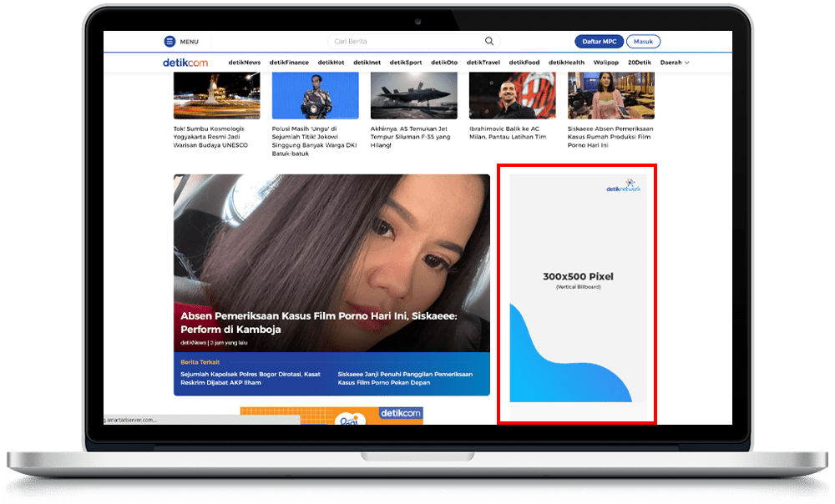This screenshot has width=835, height=504.
Task: Open the detikFinance section
Action: coord(289,63)
